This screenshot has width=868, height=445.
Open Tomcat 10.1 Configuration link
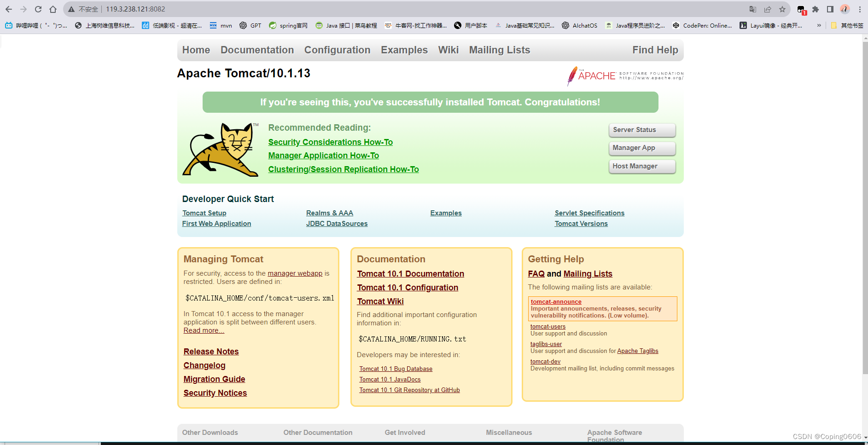point(408,288)
